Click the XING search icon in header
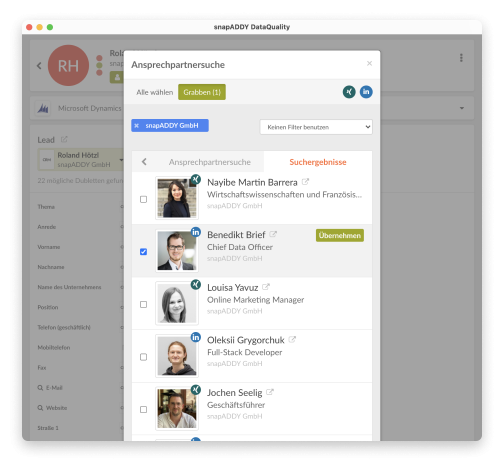This screenshot has width=504, height=470. (349, 92)
